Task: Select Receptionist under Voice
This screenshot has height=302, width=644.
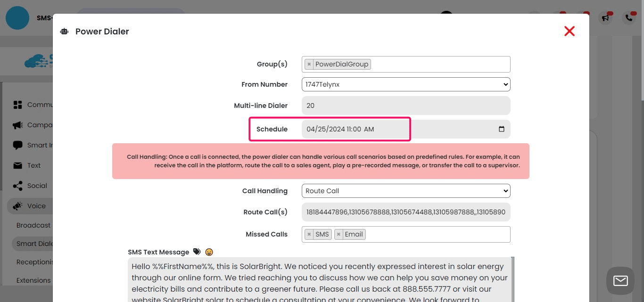Action: click(x=33, y=262)
